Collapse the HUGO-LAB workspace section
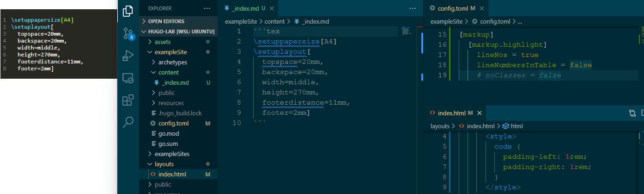The height and width of the screenshot is (194, 644). [178, 31]
